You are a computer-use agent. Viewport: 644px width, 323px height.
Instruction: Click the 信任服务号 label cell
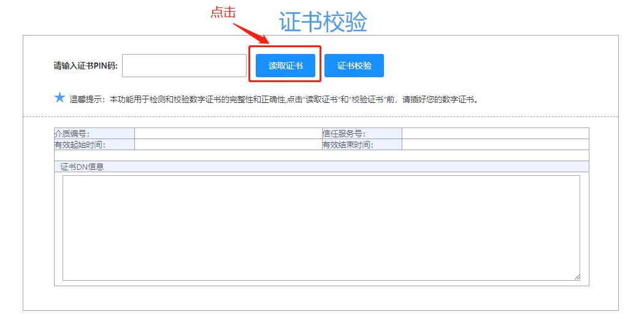(x=361, y=134)
